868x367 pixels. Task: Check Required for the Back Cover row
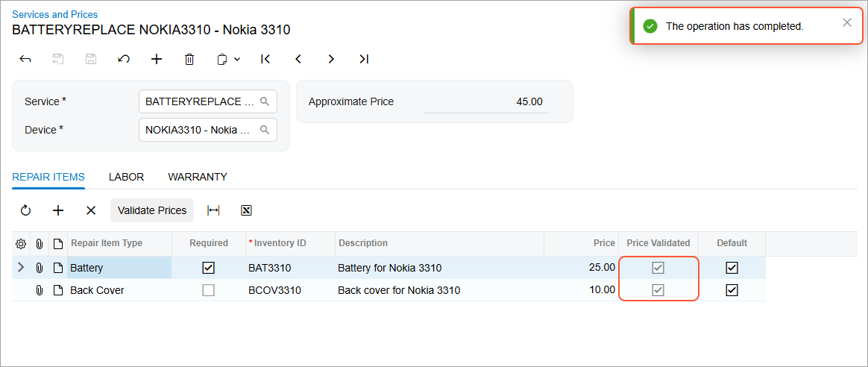[209, 290]
